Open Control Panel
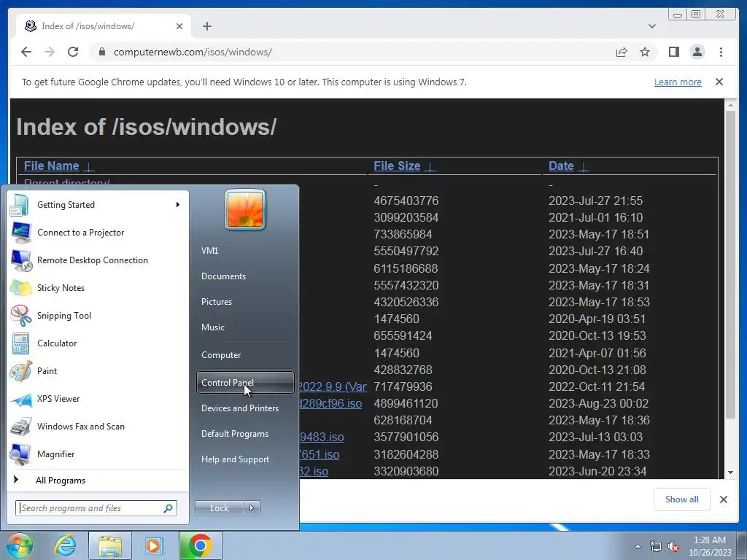This screenshot has height=560, width=747. point(245,383)
